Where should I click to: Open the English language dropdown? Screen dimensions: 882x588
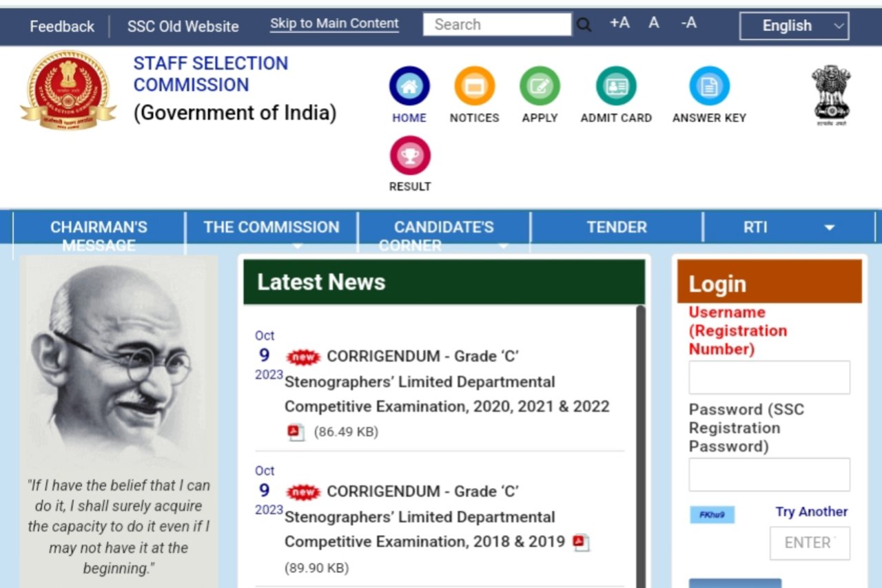tap(794, 26)
